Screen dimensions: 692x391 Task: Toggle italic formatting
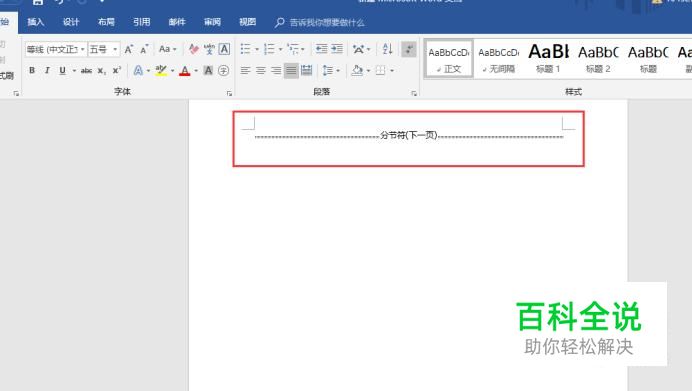point(47,71)
